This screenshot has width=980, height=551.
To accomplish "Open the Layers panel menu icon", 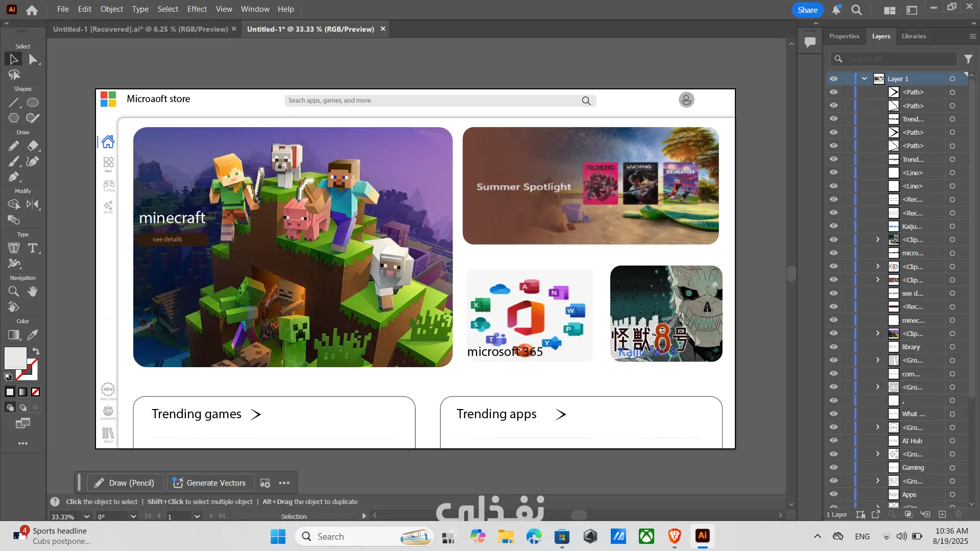I will [972, 36].
